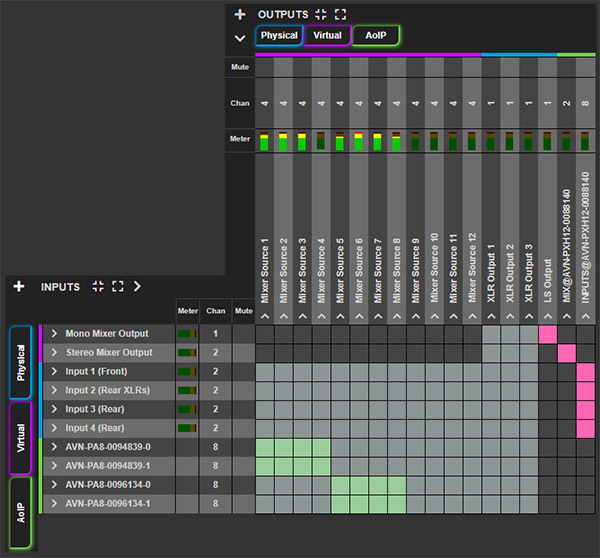Toggle mute cell above Mixer Source 1 column

(265, 66)
